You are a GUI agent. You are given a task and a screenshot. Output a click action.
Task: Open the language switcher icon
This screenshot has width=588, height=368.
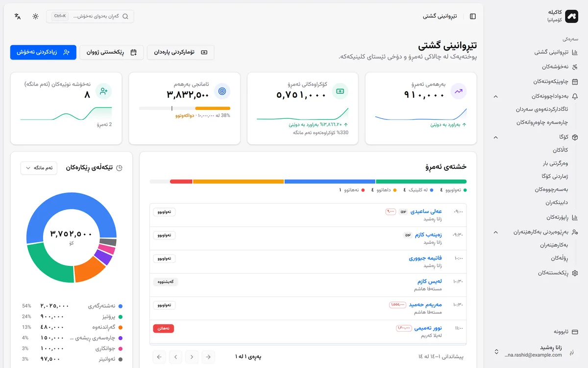[x=18, y=16]
